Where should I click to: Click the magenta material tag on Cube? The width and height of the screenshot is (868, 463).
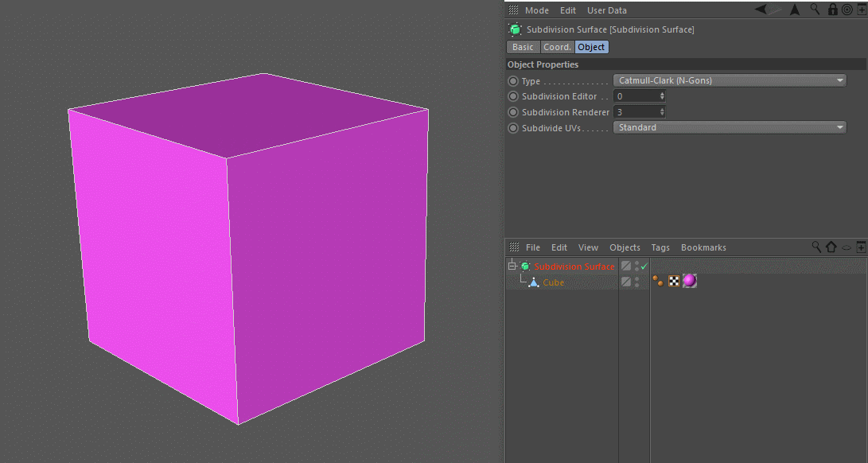[x=690, y=281]
